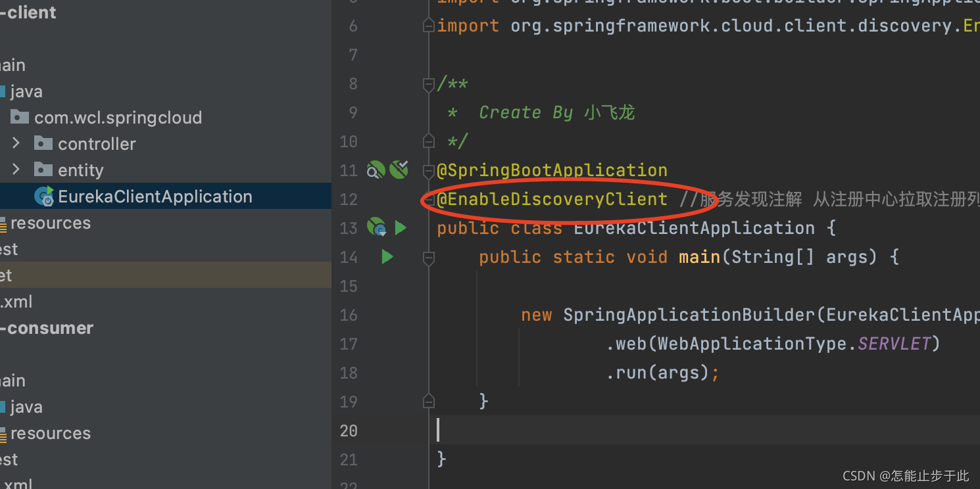Select the -client module row in the tree
The height and width of the screenshot is (489, 980).
[x=166, y=12]
